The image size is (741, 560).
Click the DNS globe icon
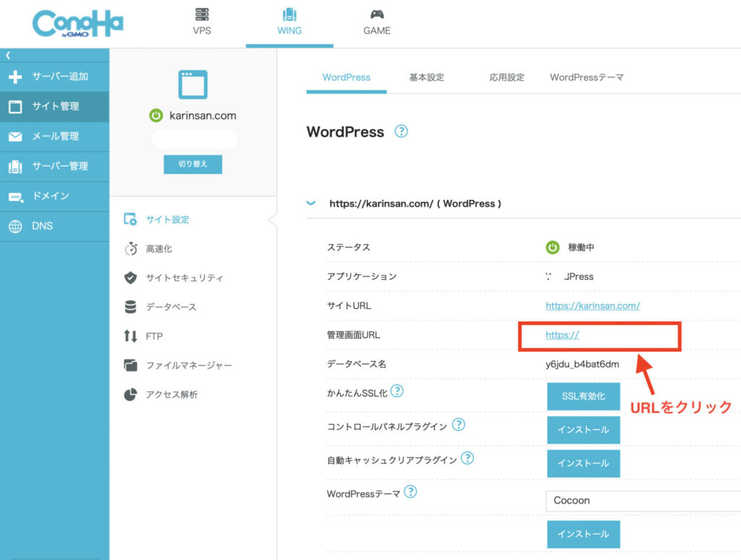15,226
